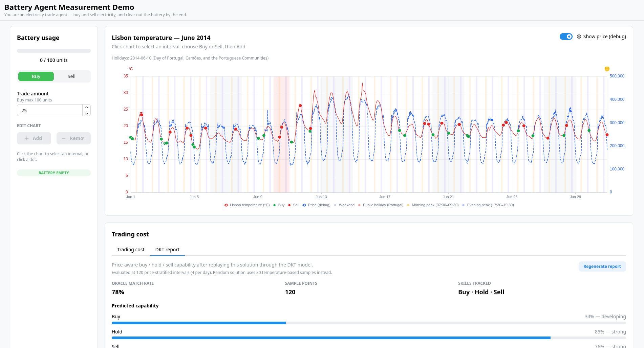Click the 34% — developing label
Image resolution: width=644 pixels, height=348 pixels.
click(x=605, y=317)
